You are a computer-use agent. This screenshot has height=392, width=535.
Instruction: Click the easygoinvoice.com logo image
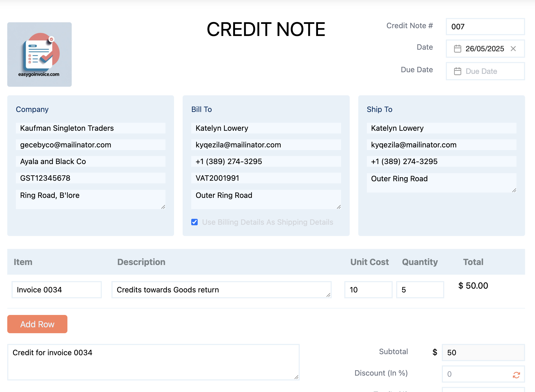point(39,55)
